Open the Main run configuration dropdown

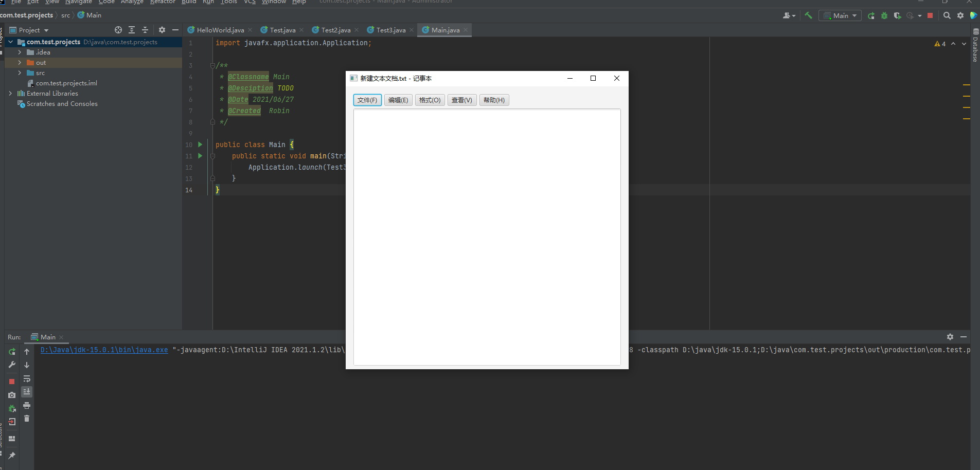coord(840,15)
